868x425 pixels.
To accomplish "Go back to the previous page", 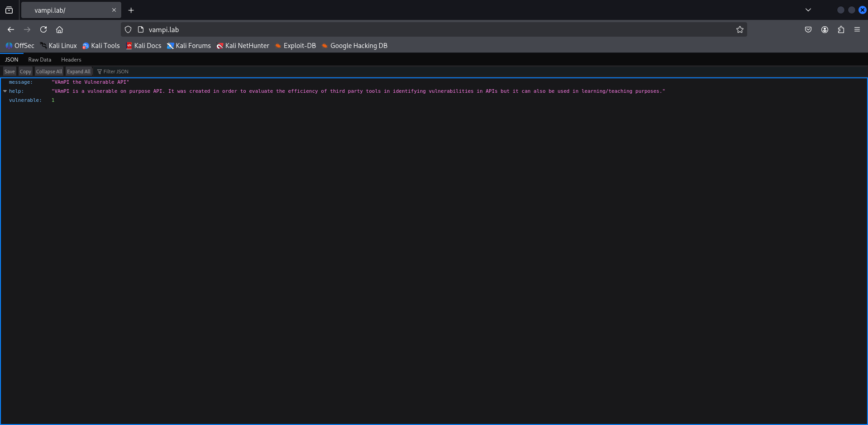I will pyautogui.click(x=11, y=29).
